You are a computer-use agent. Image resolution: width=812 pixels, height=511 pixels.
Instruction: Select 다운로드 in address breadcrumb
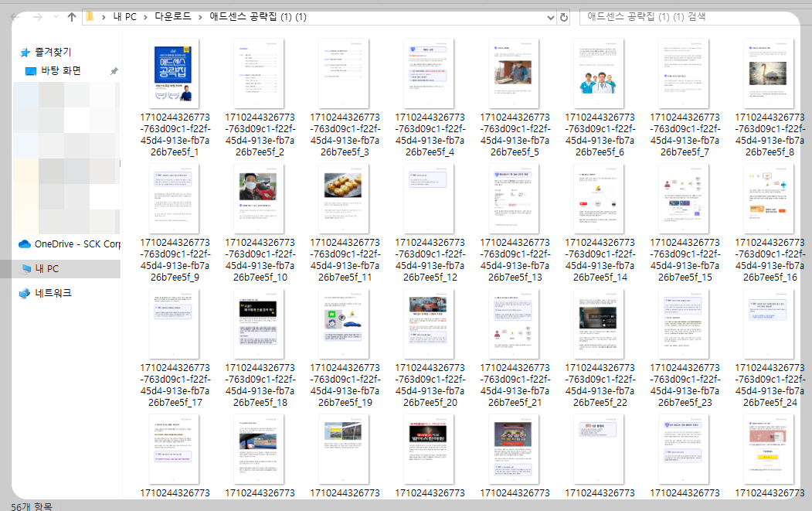(173, 16)
